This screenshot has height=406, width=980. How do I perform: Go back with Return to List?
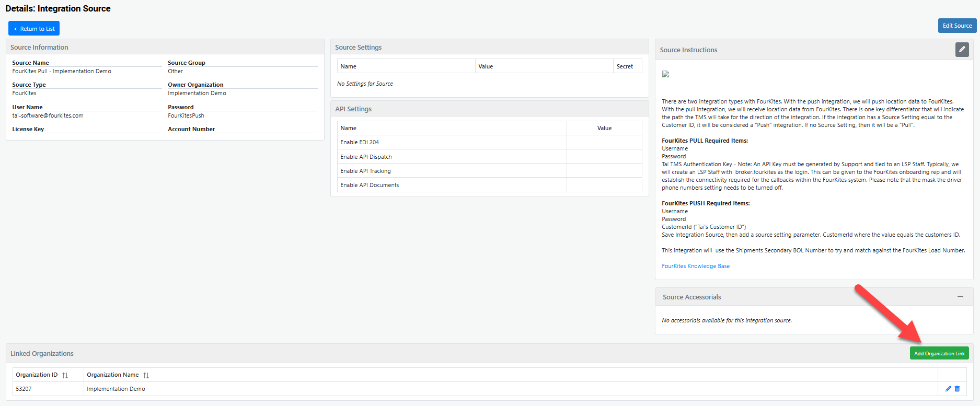[34, 28]
